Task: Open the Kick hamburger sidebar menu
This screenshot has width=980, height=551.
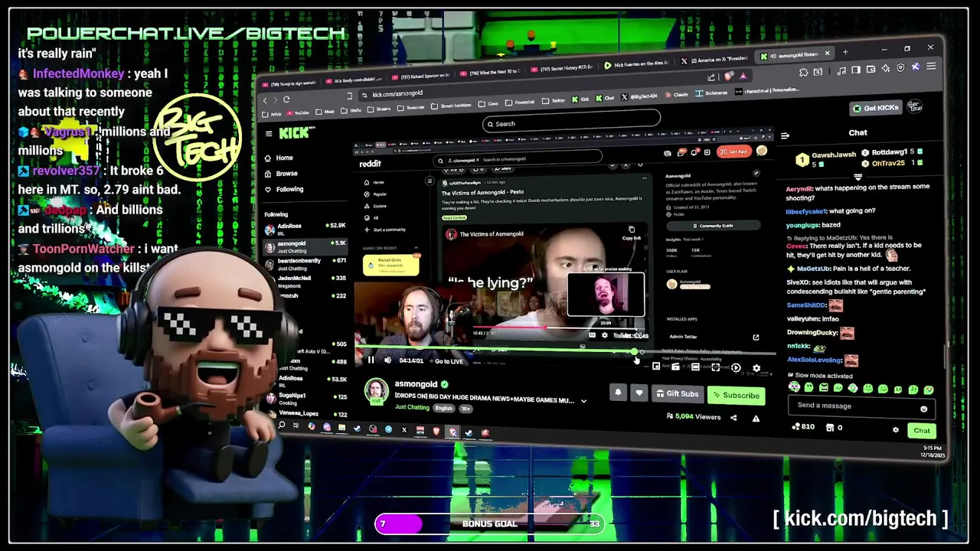Action: pyautogui.click(x=269, y=134)
